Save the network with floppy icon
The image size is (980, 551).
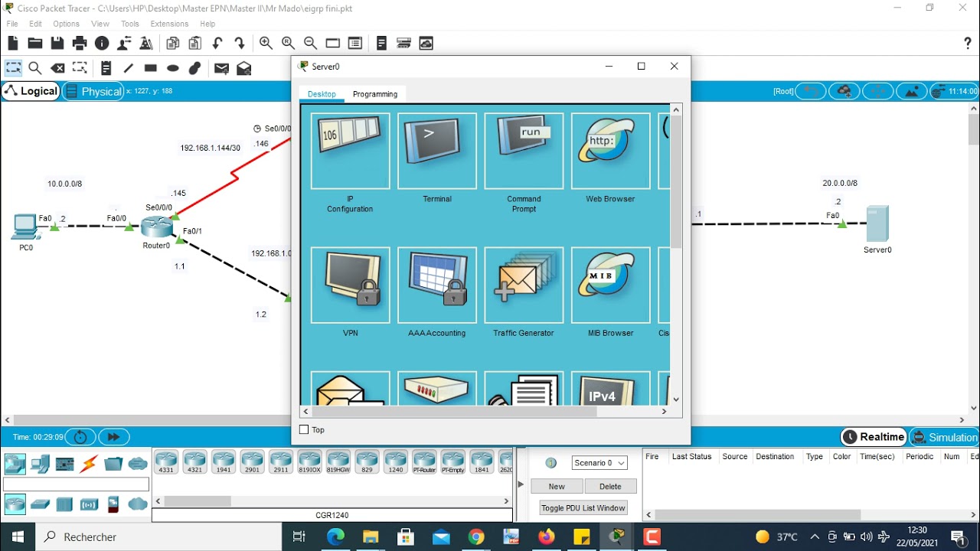pyautogui.click(x=57, y=44)
